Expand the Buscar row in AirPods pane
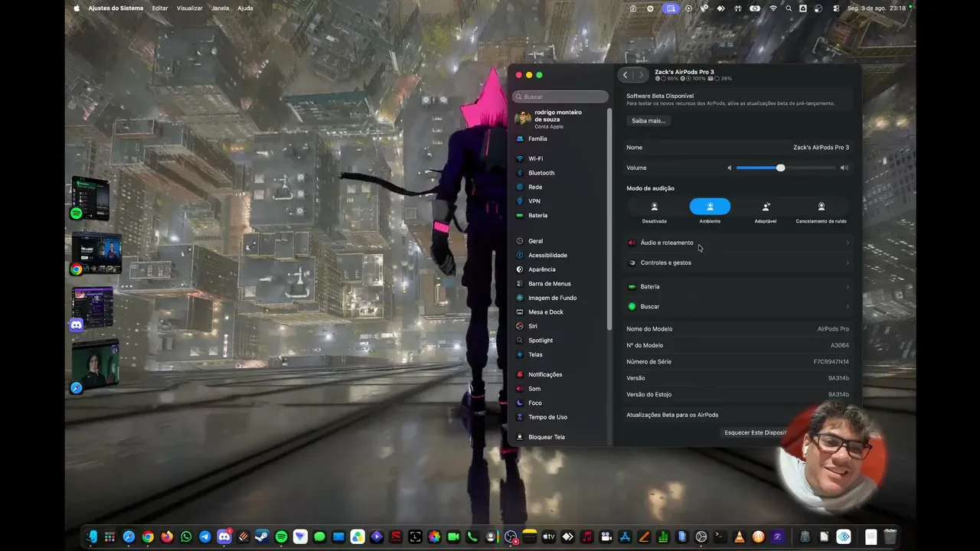 click(738, 306)
